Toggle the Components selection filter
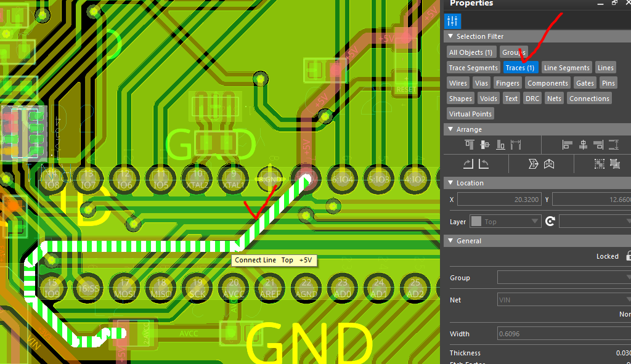The height and width of the screenshot is (364, 631). point(548,83)
